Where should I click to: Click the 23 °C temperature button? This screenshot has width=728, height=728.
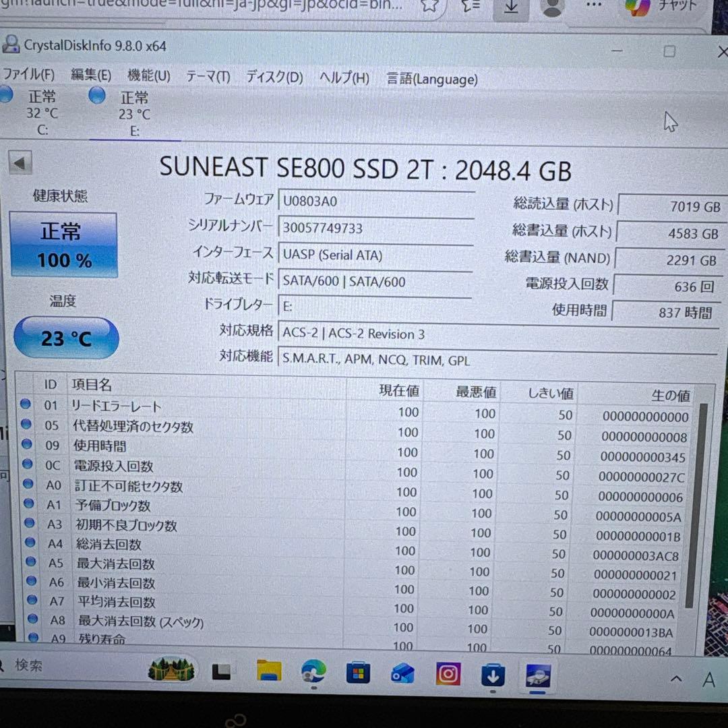pyautogui.click(x=66, y=338)
